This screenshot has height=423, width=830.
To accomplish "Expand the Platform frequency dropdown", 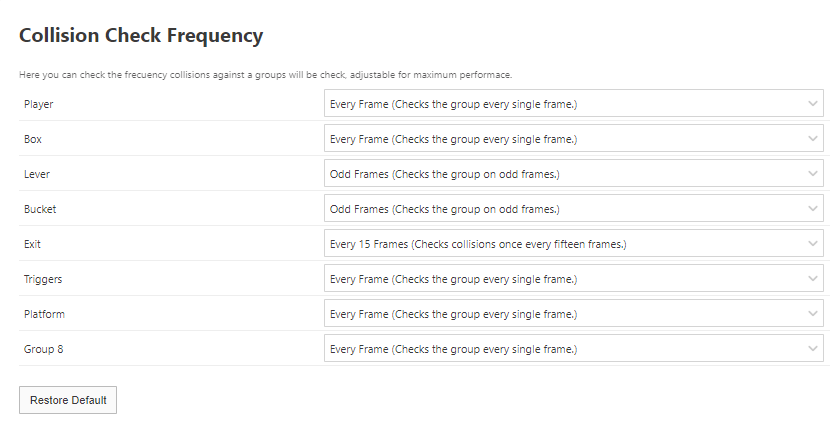I will (x=573, y=314).
